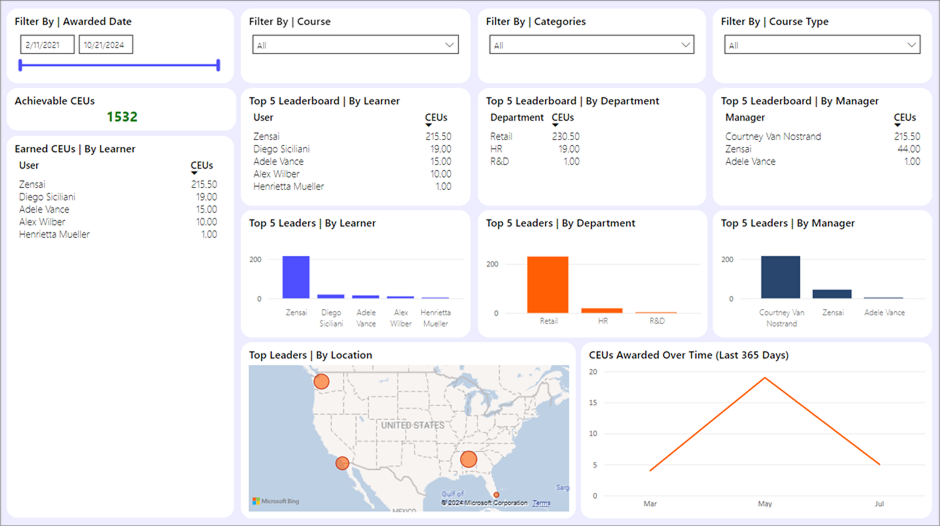The height and width of the screenshot is (526, 940).
Task: Select the northwest bubble on the location map
Action: pos(321,381)
